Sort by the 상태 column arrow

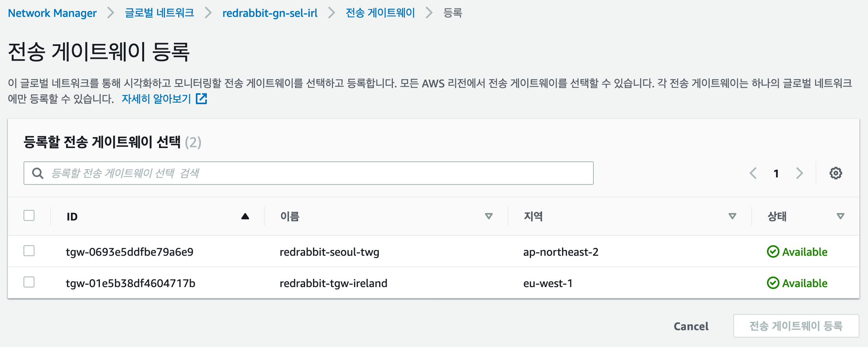pos(841,216)
